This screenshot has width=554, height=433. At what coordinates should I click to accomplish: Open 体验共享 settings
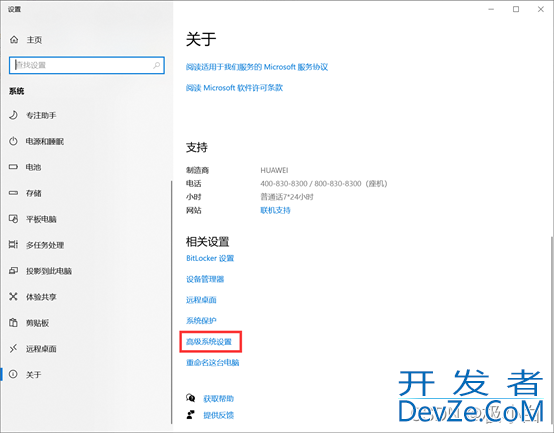coord(41,297)
